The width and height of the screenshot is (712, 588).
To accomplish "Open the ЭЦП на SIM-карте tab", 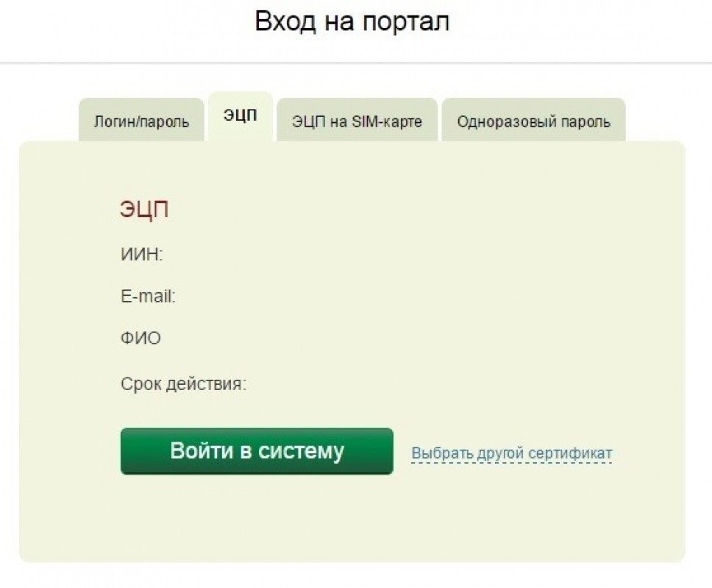I will pos(357,120).
